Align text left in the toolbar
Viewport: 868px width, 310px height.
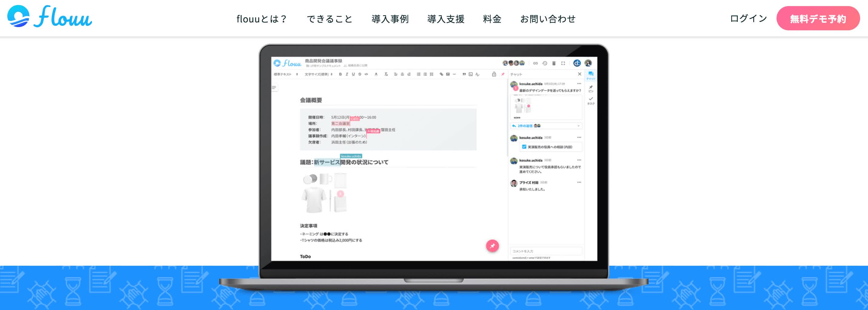click(396, 74)
